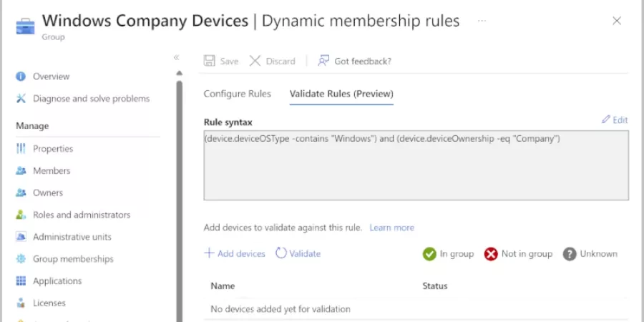The image size is (644, 322).
Task: Click Edit to modify rule syntax
Action: tap(615, 119)
